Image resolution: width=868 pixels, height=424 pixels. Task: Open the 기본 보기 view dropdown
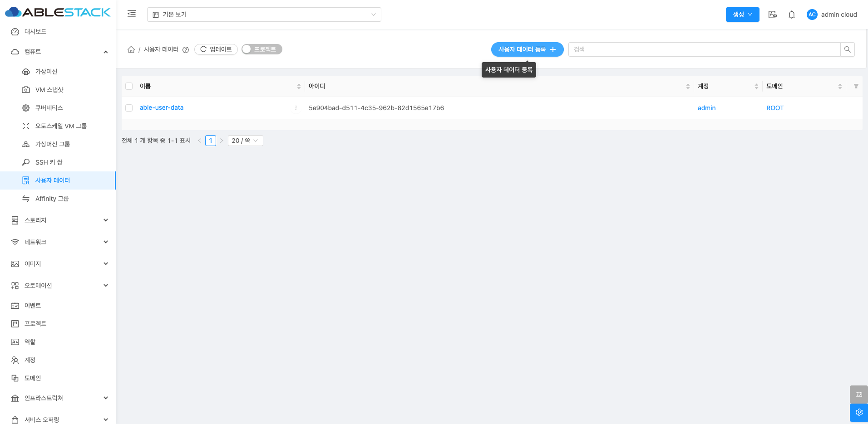(264, 15)
